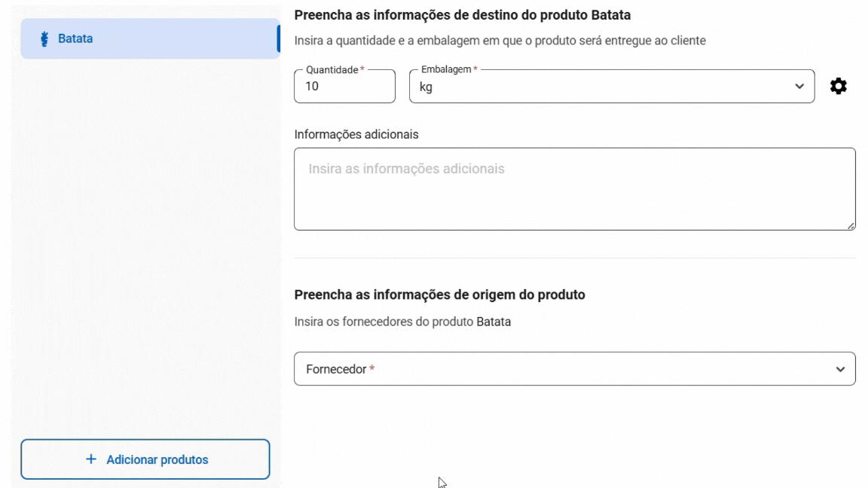Click the blue selection bar beside Batata
Screen dimensions: 868x488
279,38
